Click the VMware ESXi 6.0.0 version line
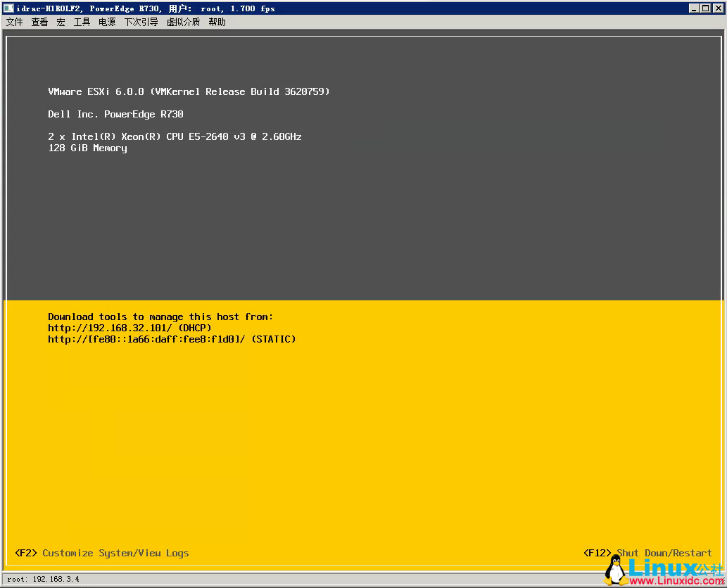Viewport: 727px width, 588px height. point(189,91)
